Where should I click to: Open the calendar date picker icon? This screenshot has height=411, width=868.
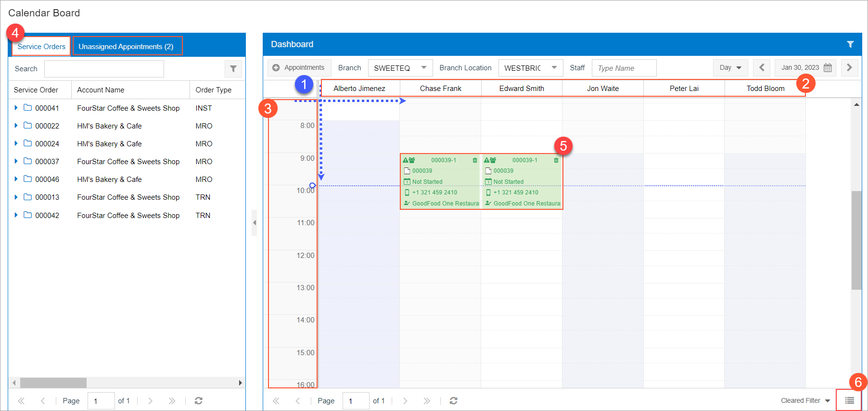[828, 68]
